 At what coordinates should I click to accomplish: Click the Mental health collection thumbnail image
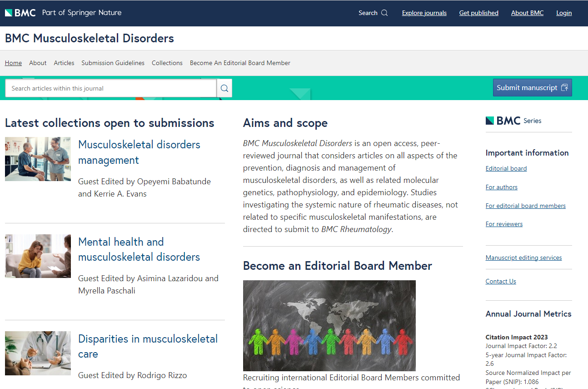tap(38, 256)
